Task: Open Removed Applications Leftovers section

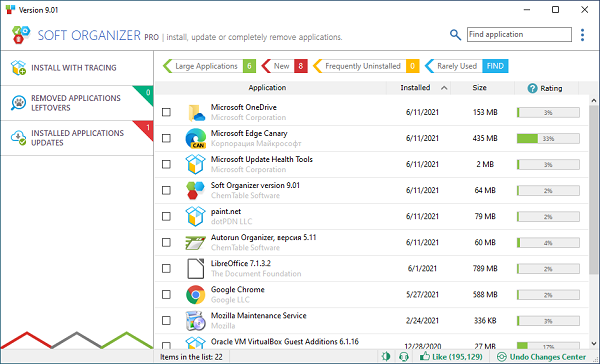Action: (x=77, y=103)
